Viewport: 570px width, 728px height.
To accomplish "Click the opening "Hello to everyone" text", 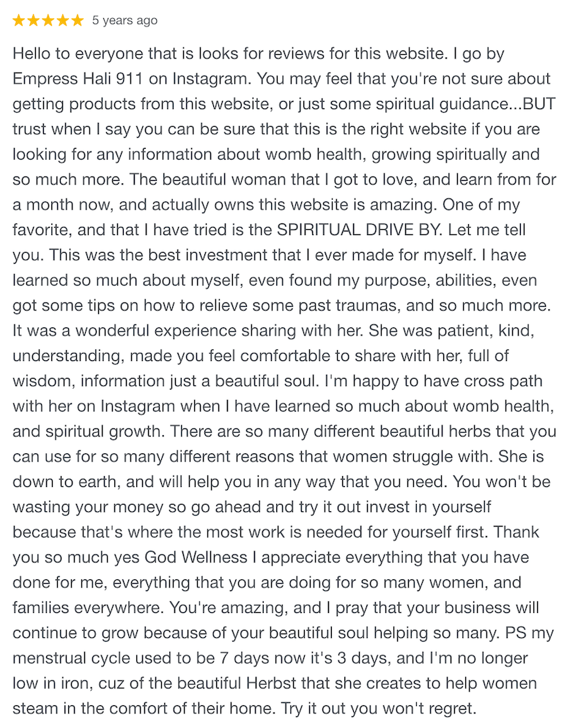I will pyautogui.click(x=68, y=53).
